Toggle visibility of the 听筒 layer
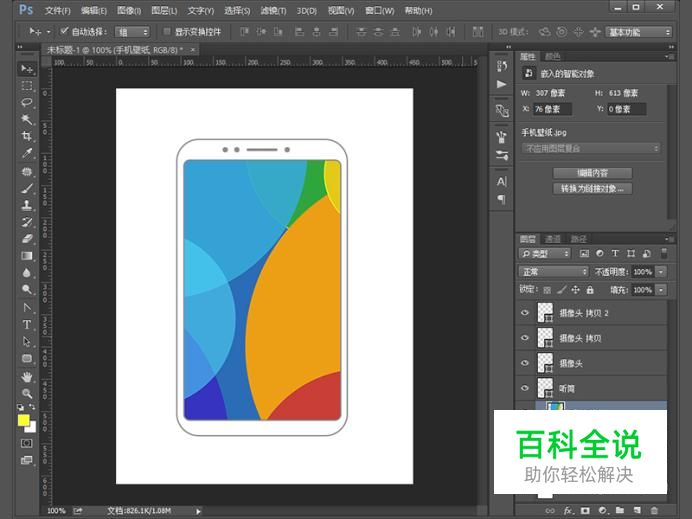The width and height of the screenshot is (692, 519). (x=525, y=388)
